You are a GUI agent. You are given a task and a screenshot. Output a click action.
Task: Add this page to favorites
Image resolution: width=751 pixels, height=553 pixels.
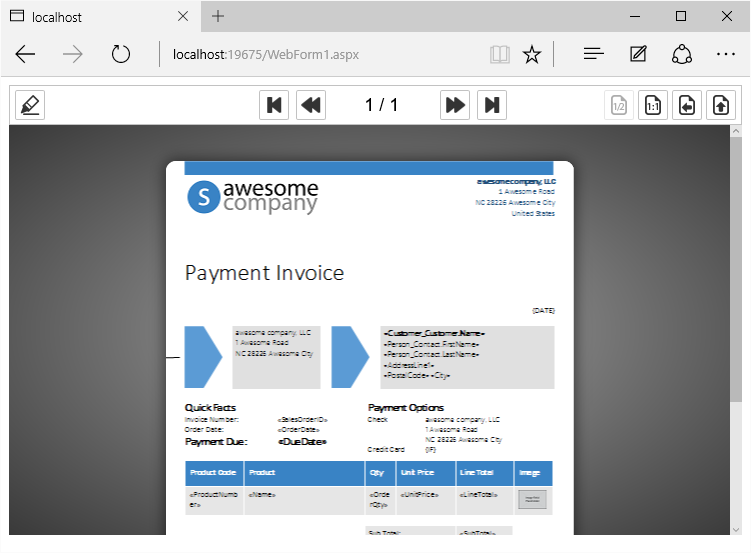[532, 54]
